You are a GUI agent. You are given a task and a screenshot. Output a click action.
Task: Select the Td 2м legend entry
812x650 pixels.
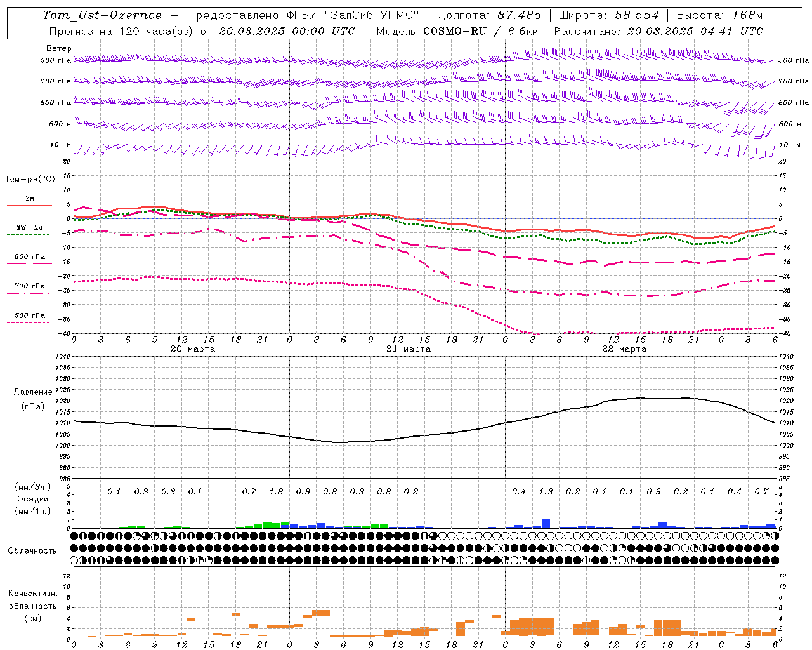click(30, 227)
